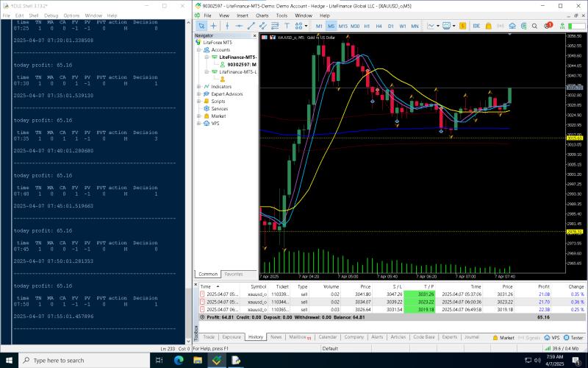Open the Market shopping bag toolbar icon
The image size is (588, 368).
pos(488,26)
